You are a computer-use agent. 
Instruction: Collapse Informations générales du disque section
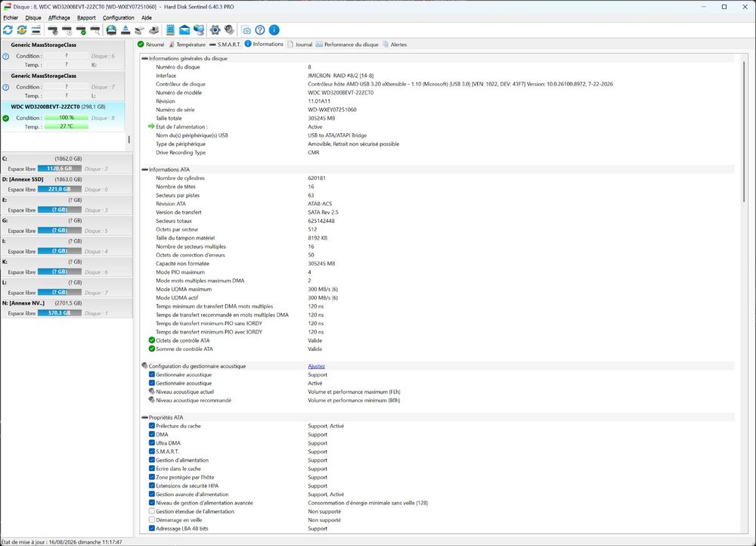(144, 58)
